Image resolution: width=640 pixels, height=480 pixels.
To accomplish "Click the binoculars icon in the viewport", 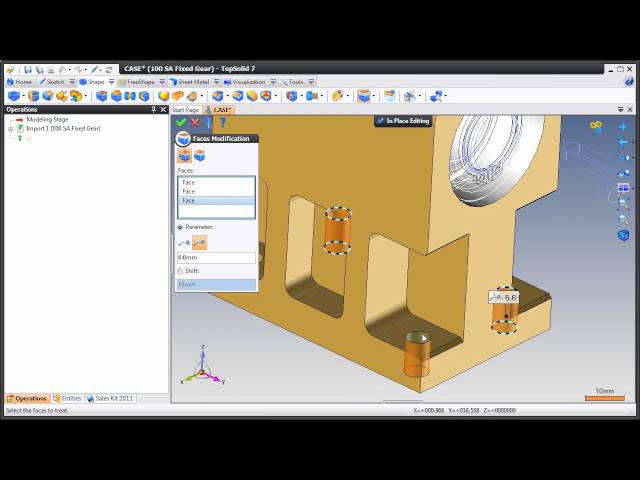I will click(x=596, y=126).
